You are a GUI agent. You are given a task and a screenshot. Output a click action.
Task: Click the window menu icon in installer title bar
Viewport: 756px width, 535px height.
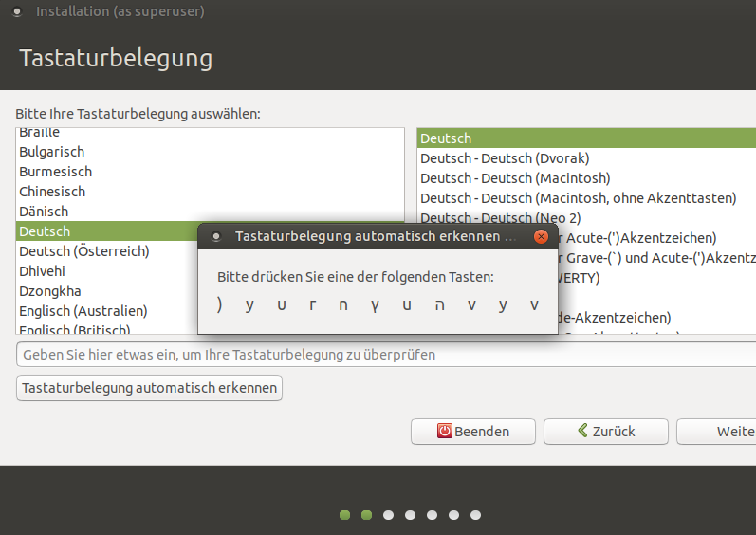(17, 12)
